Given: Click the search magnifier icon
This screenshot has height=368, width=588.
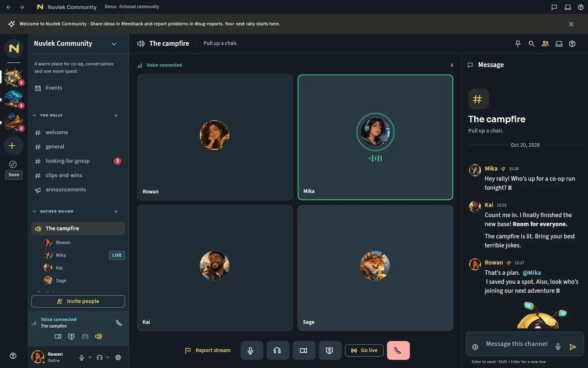Looking at the screenshot, I should (532, 44).
